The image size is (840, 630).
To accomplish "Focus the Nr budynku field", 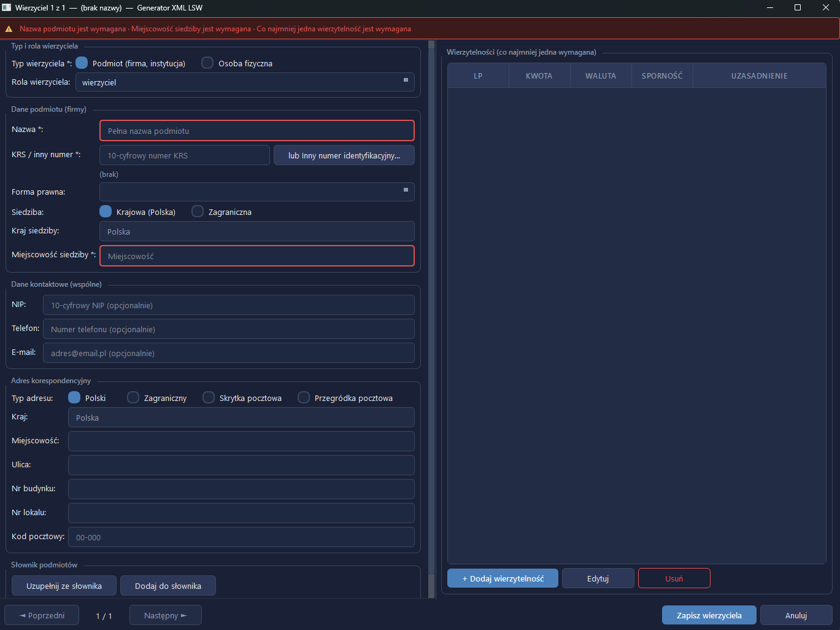I will click(x=241, y=489).
